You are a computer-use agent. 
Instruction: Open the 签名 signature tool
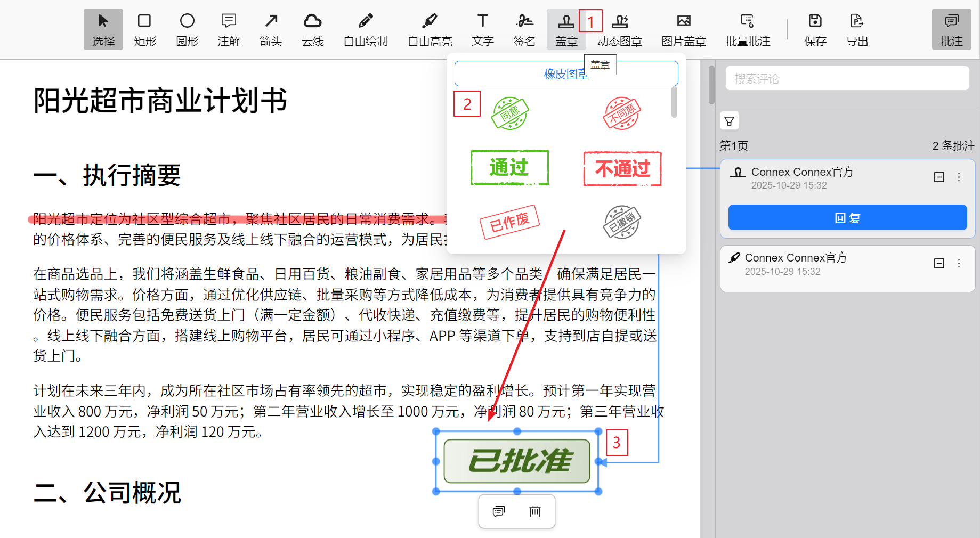click(524, 29)
